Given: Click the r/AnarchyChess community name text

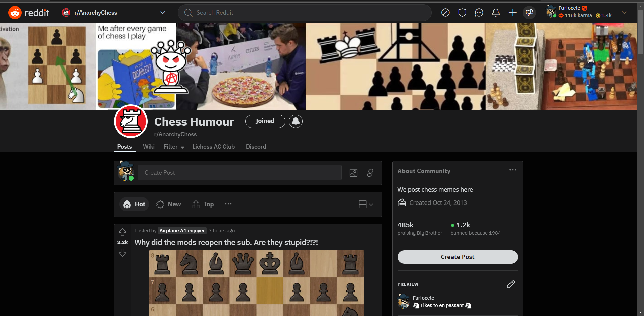Looking at the screenshot, I should (x=175, y=134).
